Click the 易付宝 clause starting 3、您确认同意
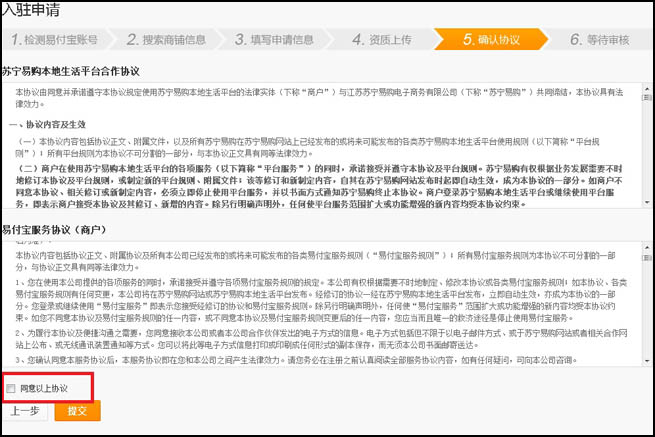Image resolution: width=655 pixels, height=437 pixels. point(296,360)
